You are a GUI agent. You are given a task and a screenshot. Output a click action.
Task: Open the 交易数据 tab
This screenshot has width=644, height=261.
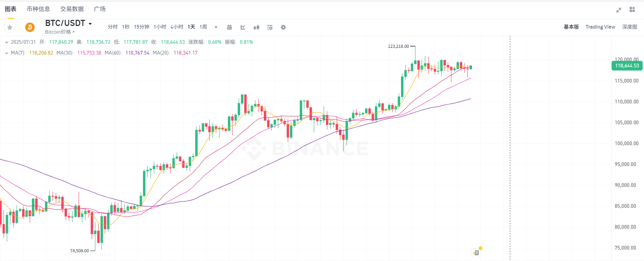72,9
